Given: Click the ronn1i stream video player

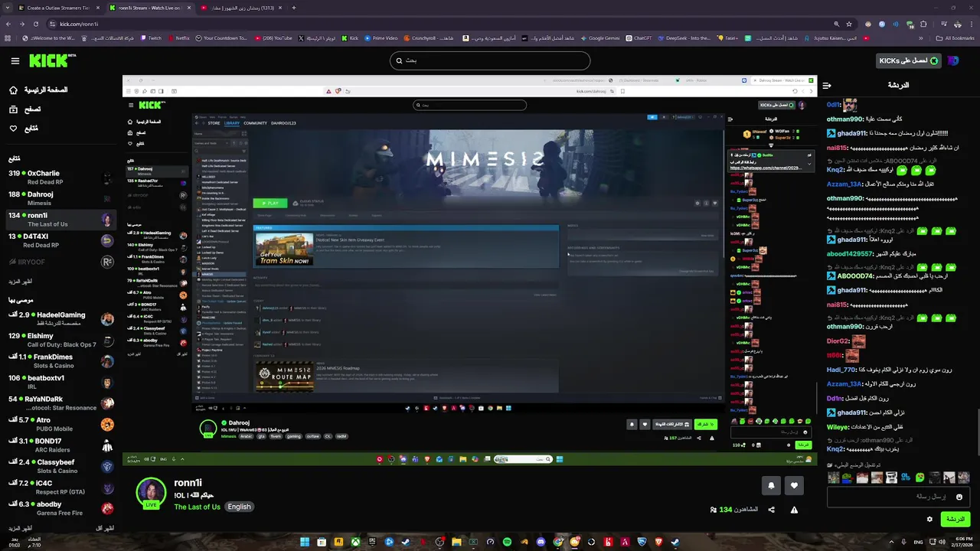Looking at the screenshot, I should point(469,271).
